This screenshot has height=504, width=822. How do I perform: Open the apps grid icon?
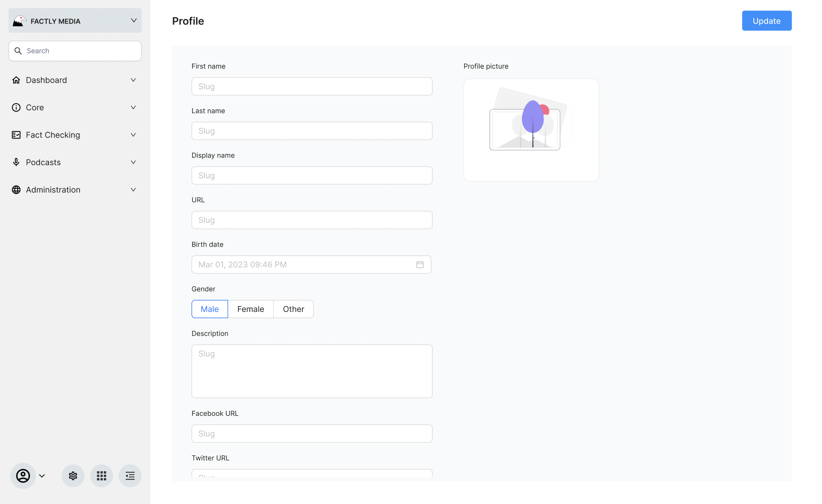(x=102, y=476)
